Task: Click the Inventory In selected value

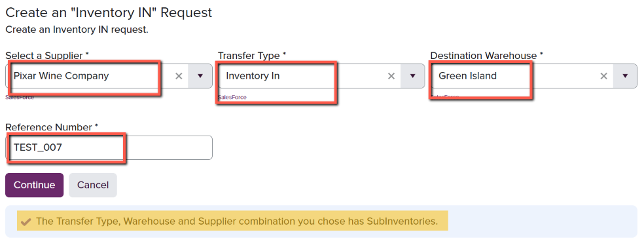Action: point(253,76)
